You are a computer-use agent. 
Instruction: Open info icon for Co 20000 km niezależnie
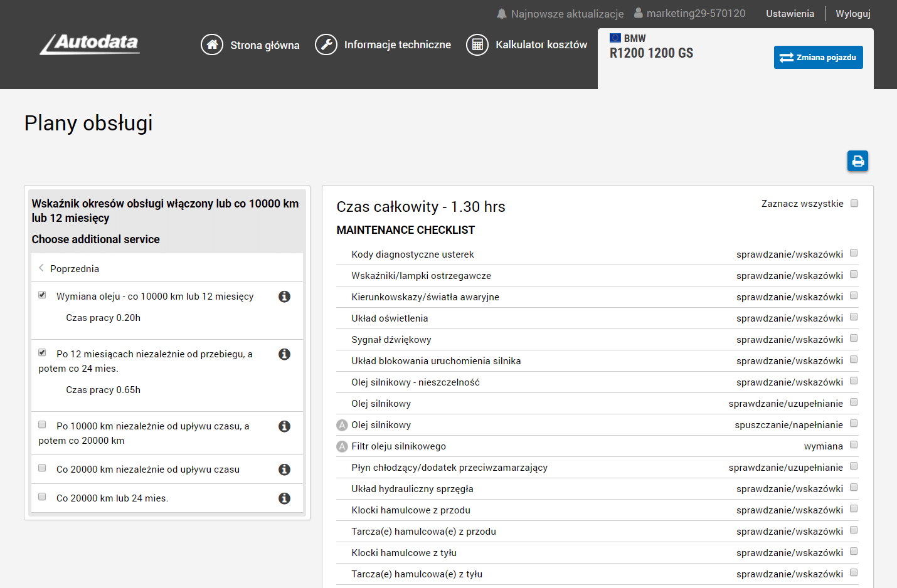click(x=284, y=470)
